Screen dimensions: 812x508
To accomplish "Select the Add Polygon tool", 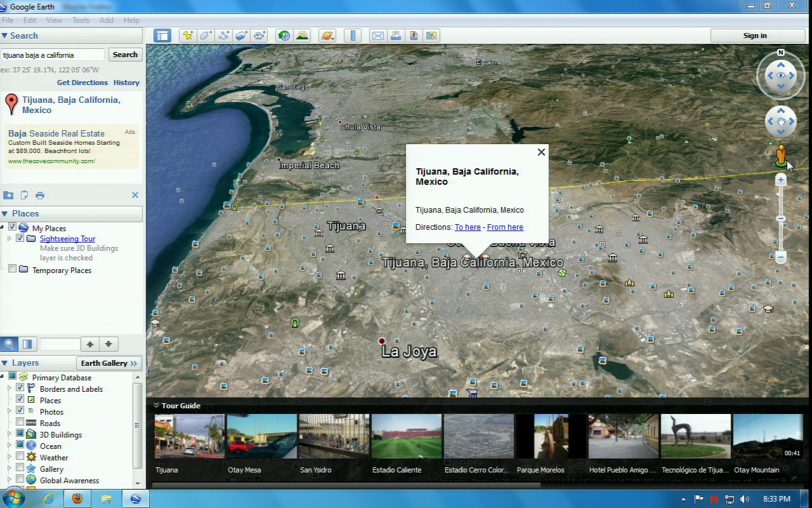I will tap(206, 36).
